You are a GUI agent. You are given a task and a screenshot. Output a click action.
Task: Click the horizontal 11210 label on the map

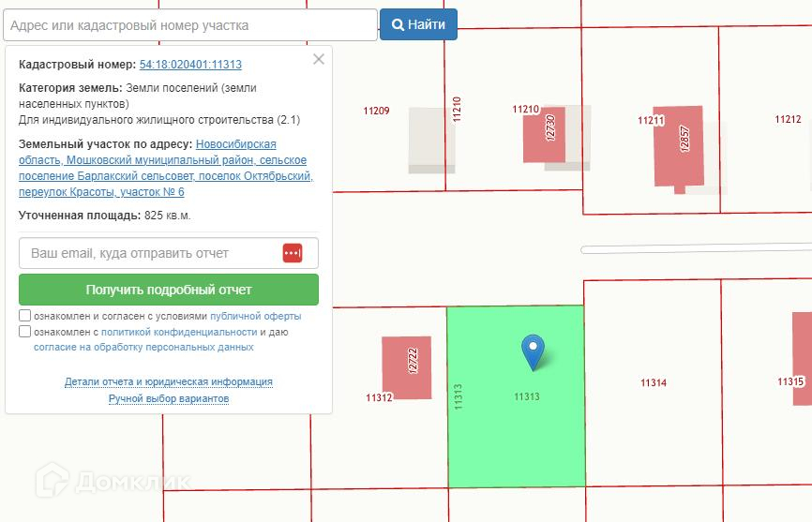[526, 109]
